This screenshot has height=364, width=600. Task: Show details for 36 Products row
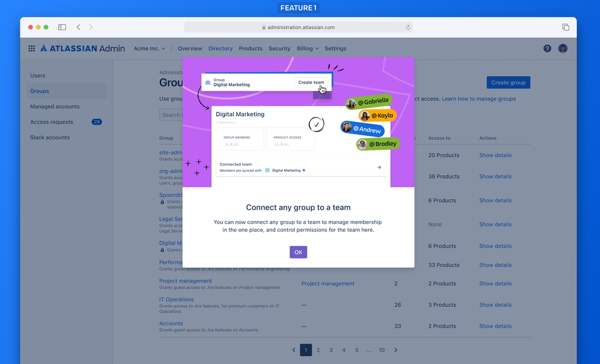coord(495,177)
